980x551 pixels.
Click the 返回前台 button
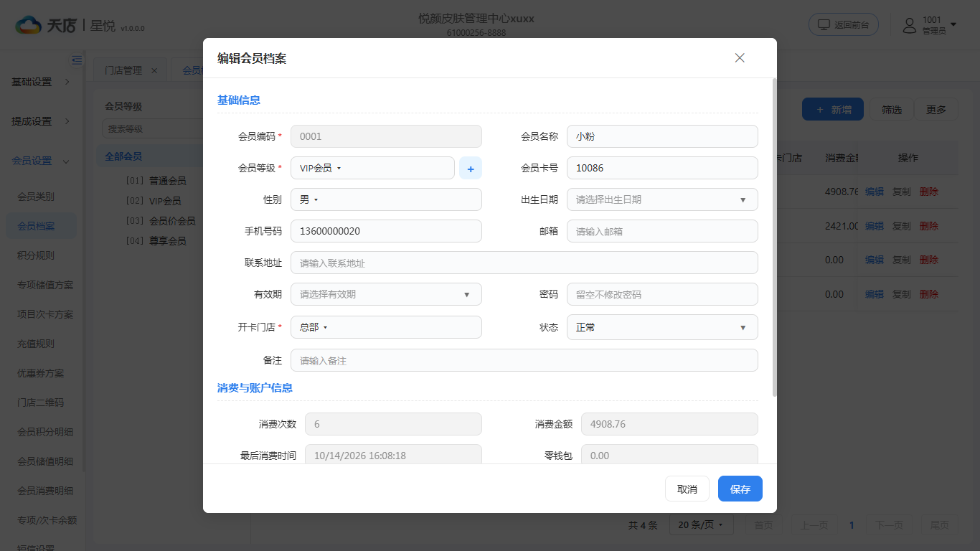pos(844,24)
